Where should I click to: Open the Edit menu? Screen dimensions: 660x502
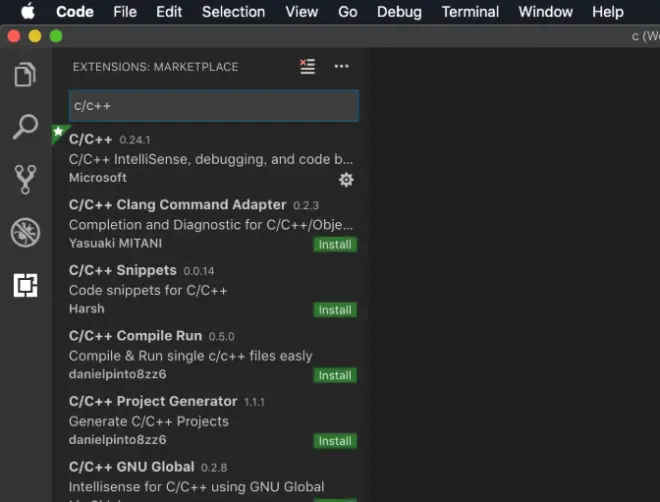169,12
